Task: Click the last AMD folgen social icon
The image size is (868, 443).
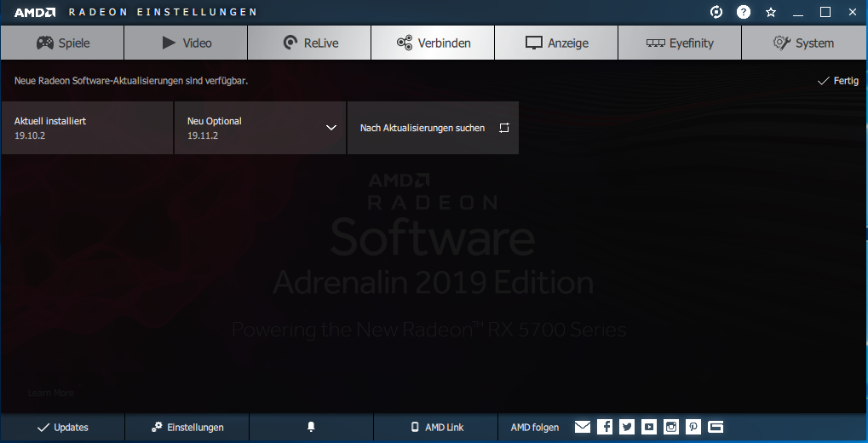Action: pyautogui.click(x=716, y=427)
